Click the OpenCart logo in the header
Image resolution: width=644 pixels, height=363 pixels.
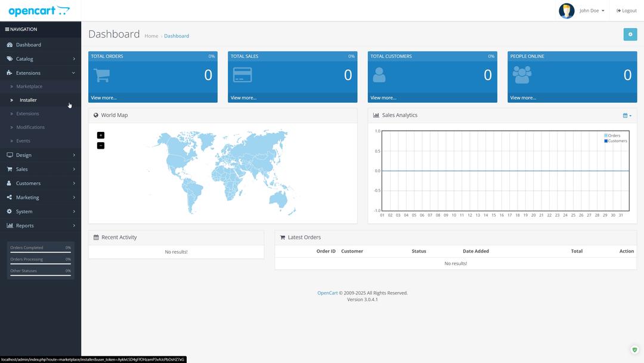(39, 11)
